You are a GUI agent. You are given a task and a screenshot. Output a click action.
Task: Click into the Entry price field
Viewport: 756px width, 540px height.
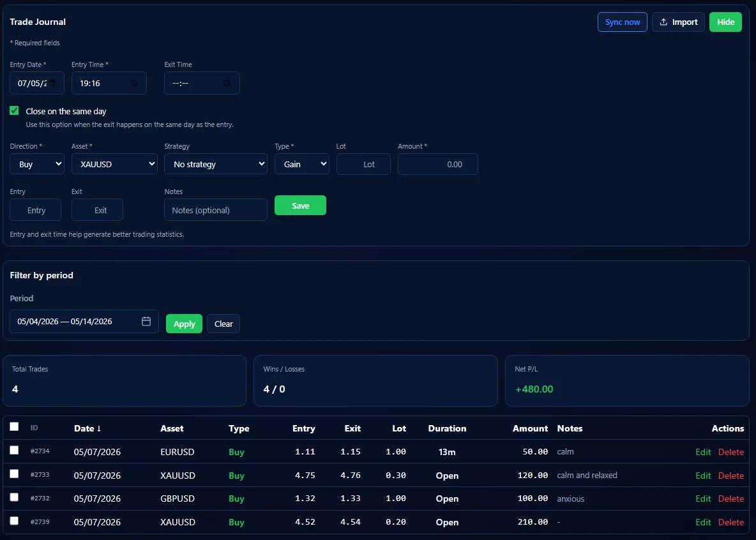[x=36, y=210]
